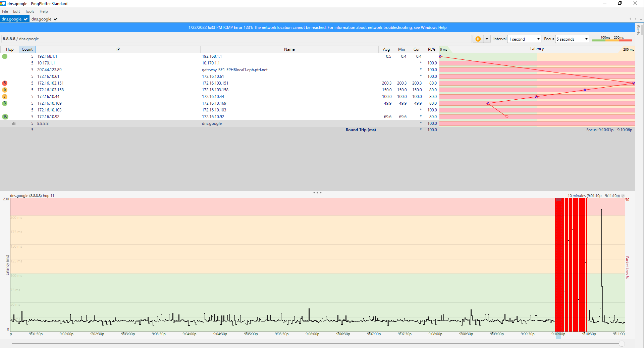Click the Avg column header
644x348 pixels.
coord(386,49)
